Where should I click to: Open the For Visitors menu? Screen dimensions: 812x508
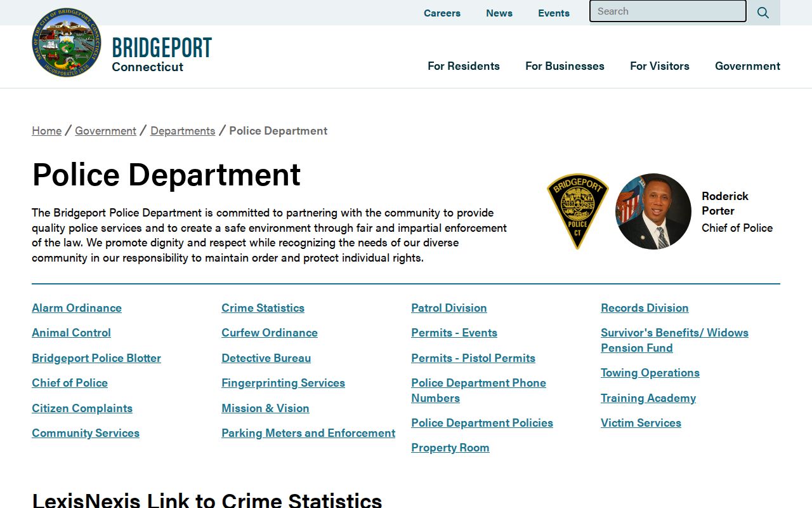660,66
